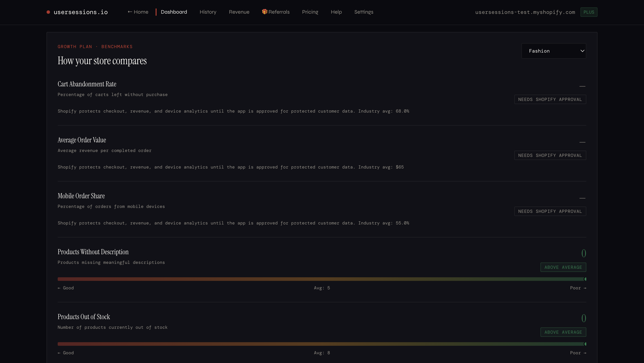Click the 'Average Order Value' title
This screenshot has width=644, height=363.
(82, 140)
